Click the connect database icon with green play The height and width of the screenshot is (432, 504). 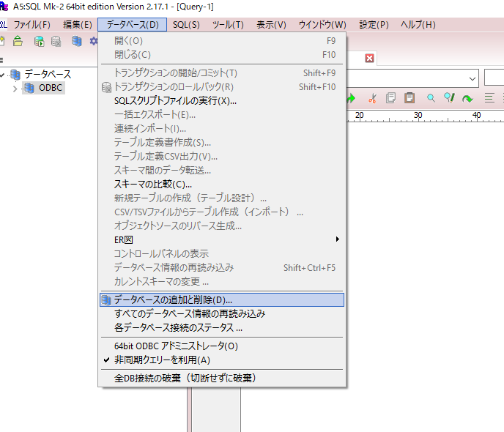(39, 41)
